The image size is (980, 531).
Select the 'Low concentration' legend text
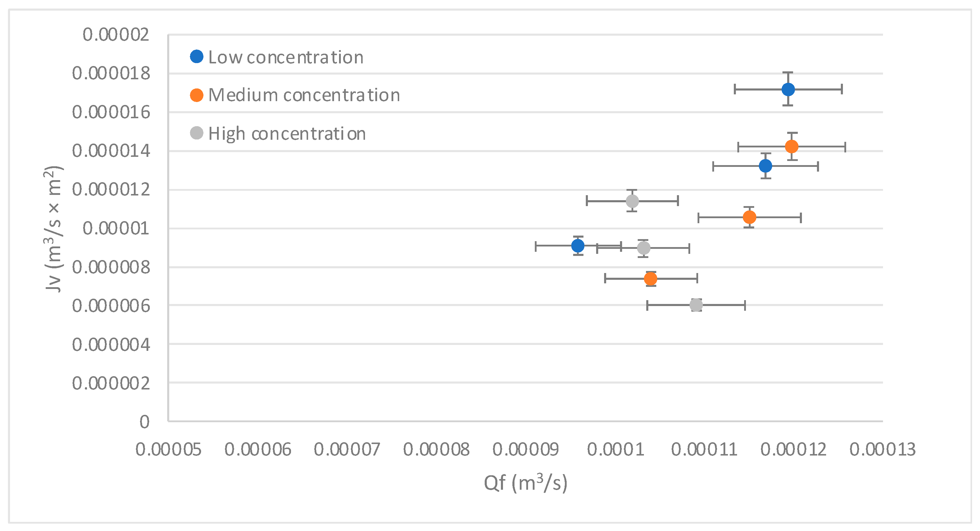coord(286,57)
